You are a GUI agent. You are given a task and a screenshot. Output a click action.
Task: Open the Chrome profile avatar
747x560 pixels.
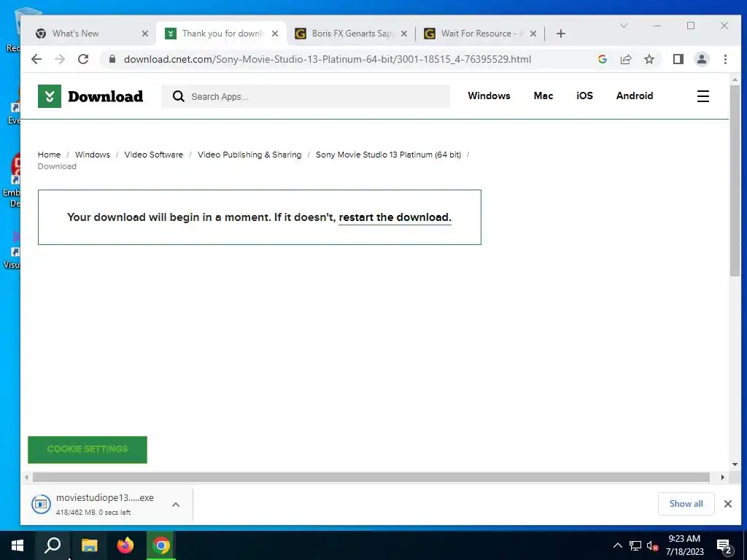pyautogui.click(x=702, y=59)
